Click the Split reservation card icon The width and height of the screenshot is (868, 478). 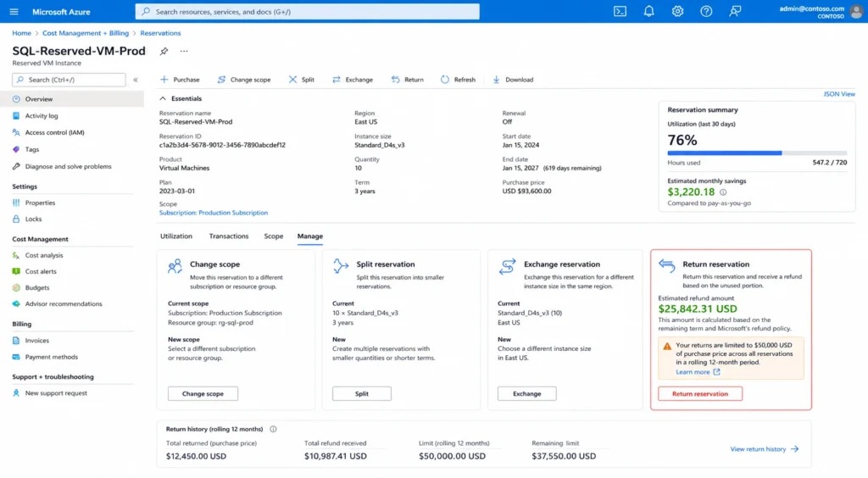pyautogui.click(x=341, y=265)
